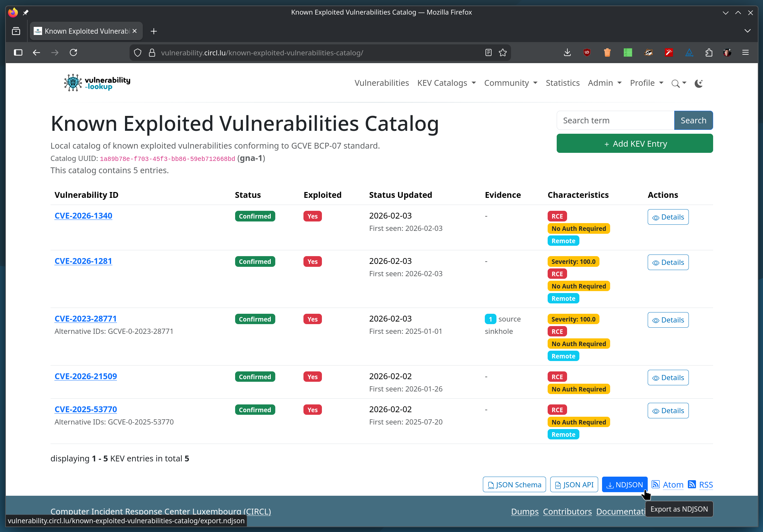Open the site search magnifier dropdown

click(x=678, y=84)
